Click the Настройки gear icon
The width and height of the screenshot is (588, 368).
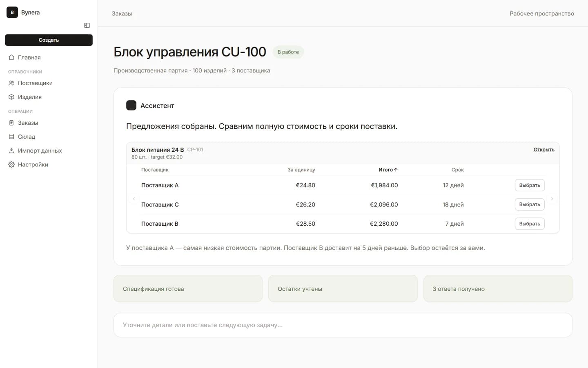[x=11, y=164]
